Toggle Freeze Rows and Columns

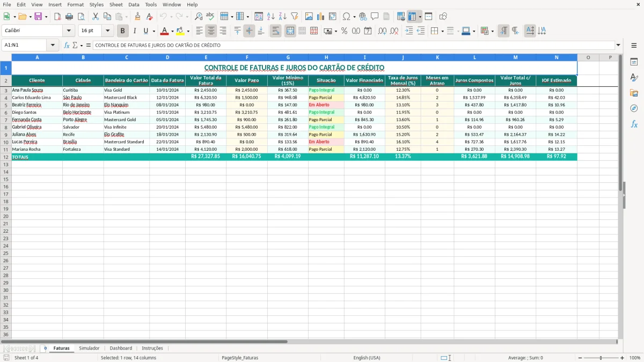[x=413, y=17]
